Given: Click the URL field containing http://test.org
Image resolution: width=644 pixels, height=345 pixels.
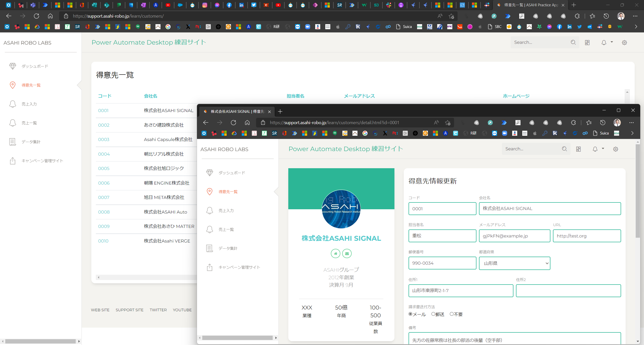Looking at the screenshot, I should click(587, 236).
